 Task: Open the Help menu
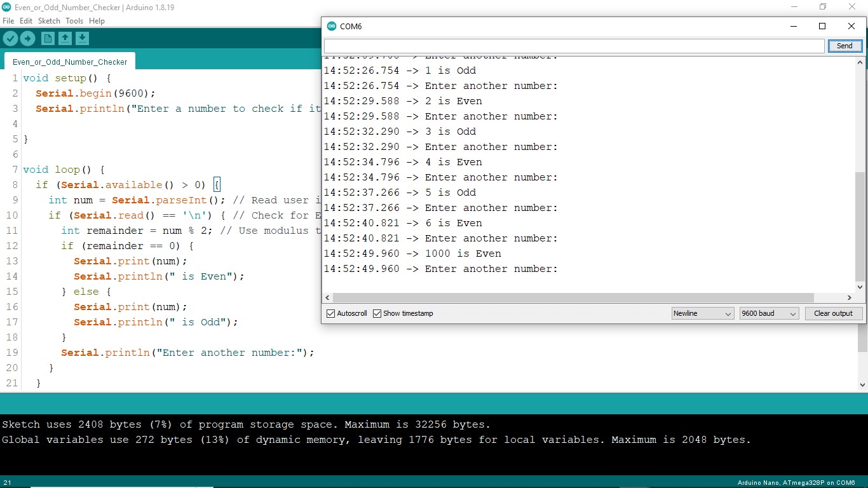click(97, 21)
